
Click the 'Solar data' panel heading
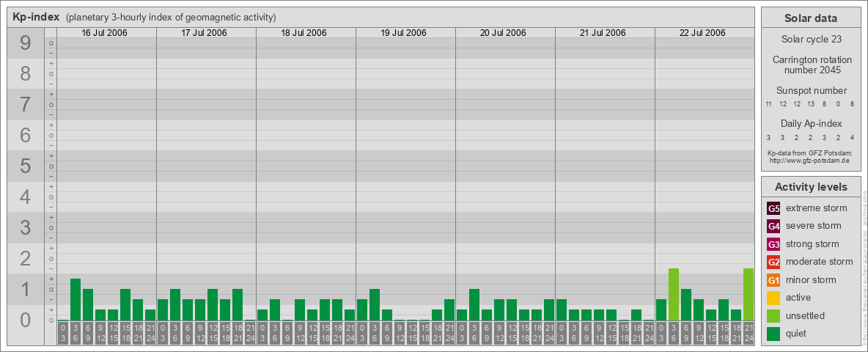811,18
